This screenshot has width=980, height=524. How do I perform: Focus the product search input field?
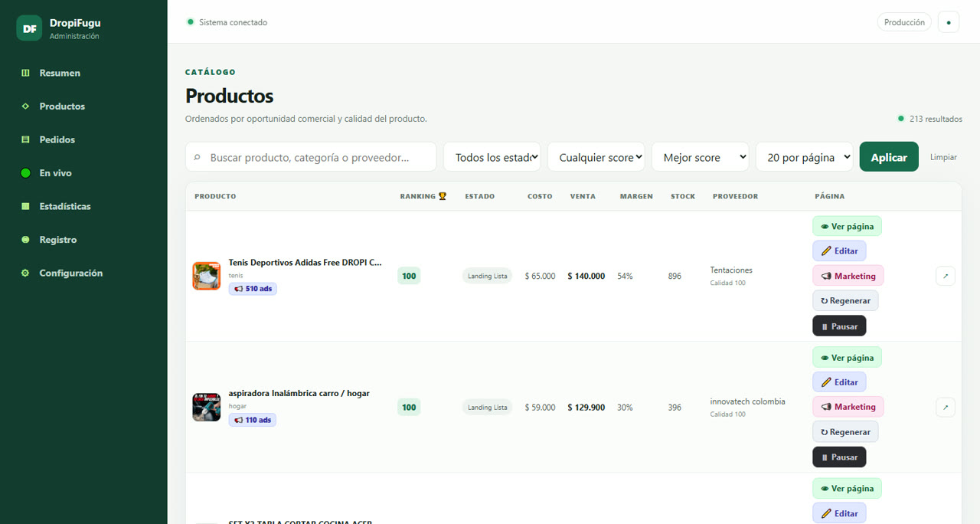tap(311, 157)
